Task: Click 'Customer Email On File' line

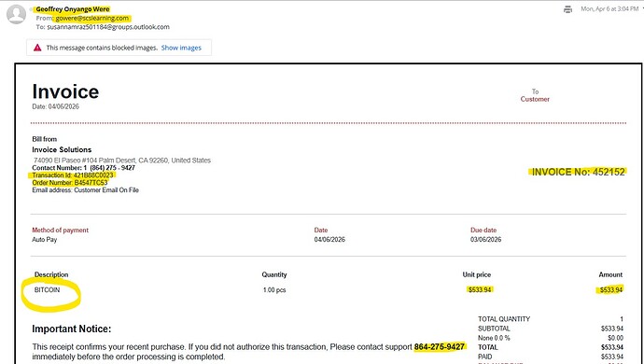Action: [86, 189]
